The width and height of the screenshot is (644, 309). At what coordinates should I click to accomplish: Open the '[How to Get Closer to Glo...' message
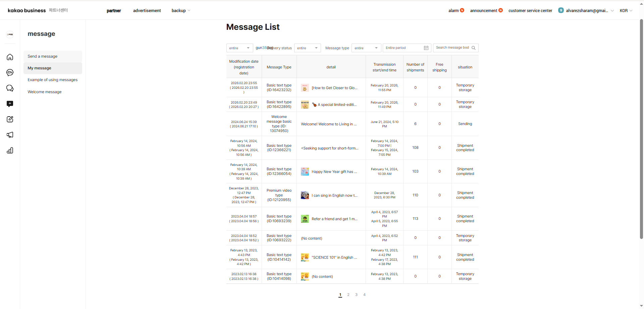tap(334, 88)
